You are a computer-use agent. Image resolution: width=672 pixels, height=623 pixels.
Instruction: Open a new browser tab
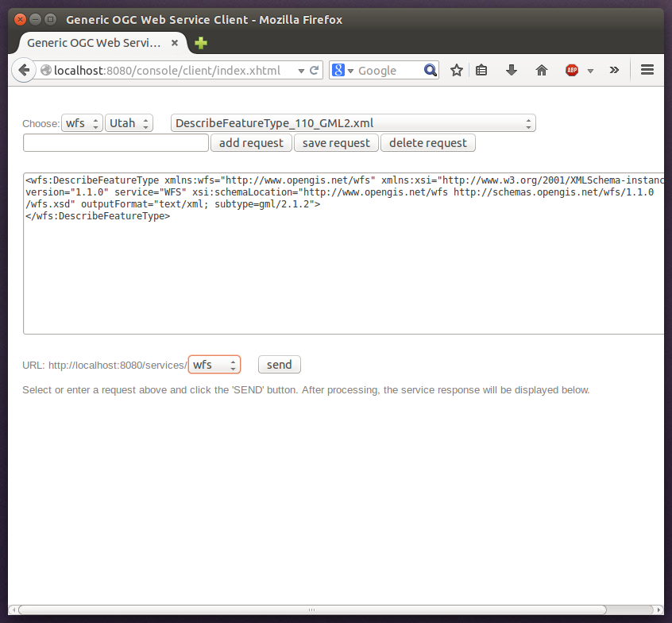click(200, 44)
